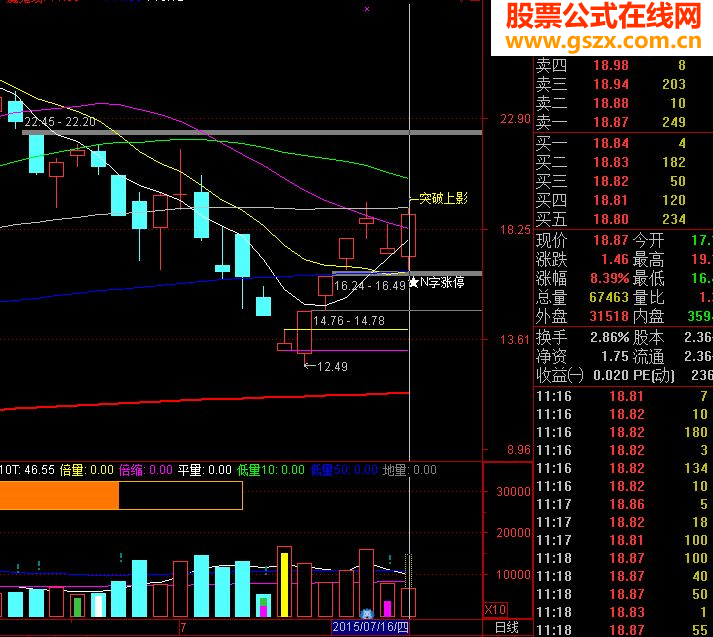The image size is (713, 637).
Task: Select the 11:16 trade with volume 134
Action: tap(623, 468)
